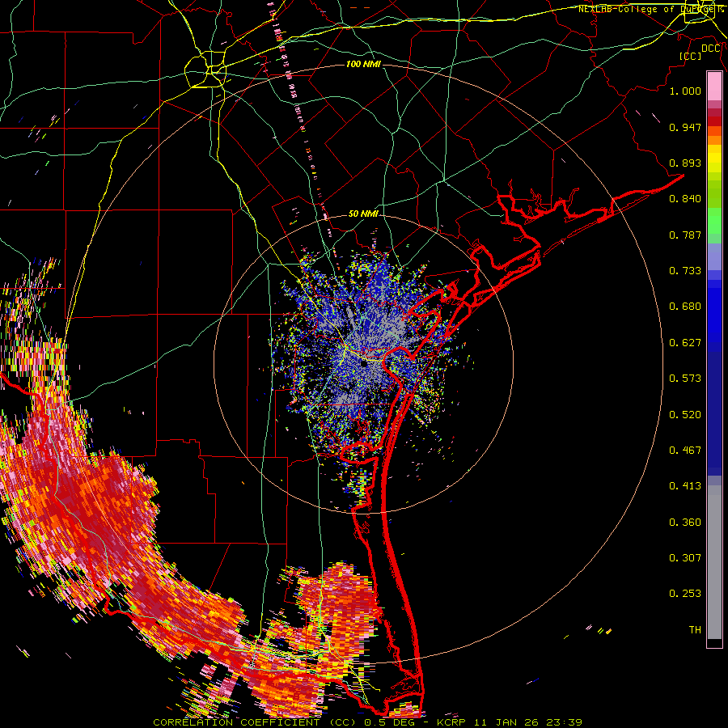Viewport: 728px width, 728px height.
Task: Click the 0.520 legend value
Action: [x=685, y=415]
